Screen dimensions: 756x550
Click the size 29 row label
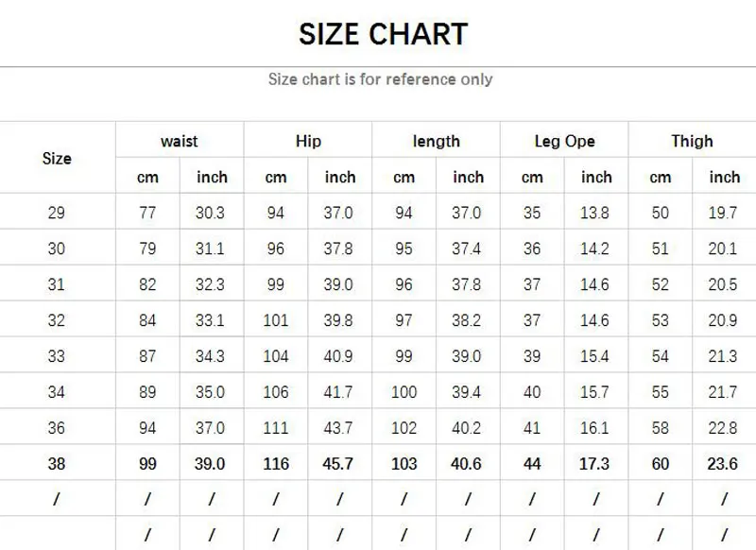[57, 213]
